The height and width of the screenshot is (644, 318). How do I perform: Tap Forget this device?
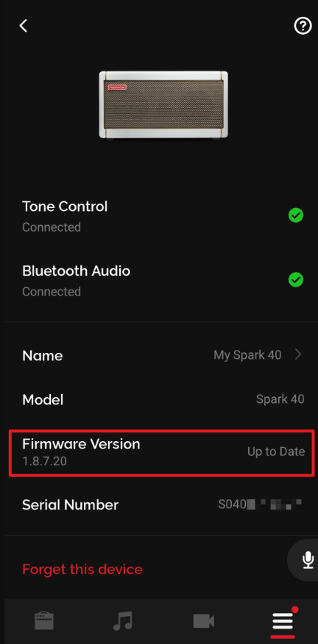82,569
